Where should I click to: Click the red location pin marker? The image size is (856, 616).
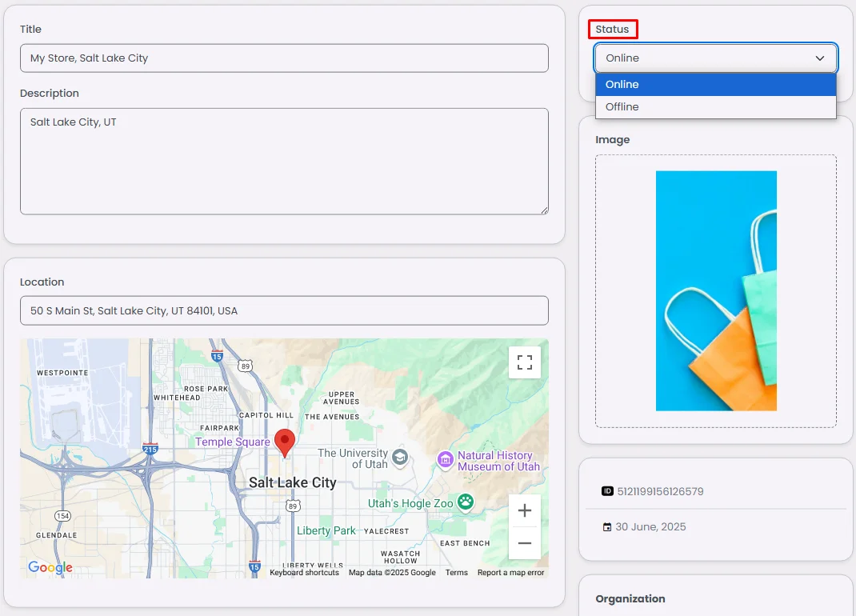285,443
